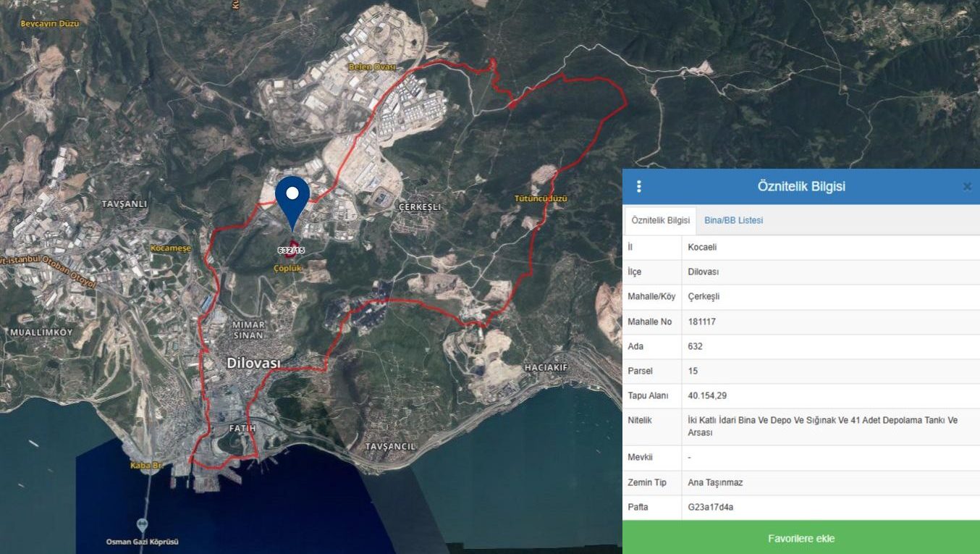Click the Çöplük place label
This screenshot has height=554, width=980.
(x=287, y=268)
